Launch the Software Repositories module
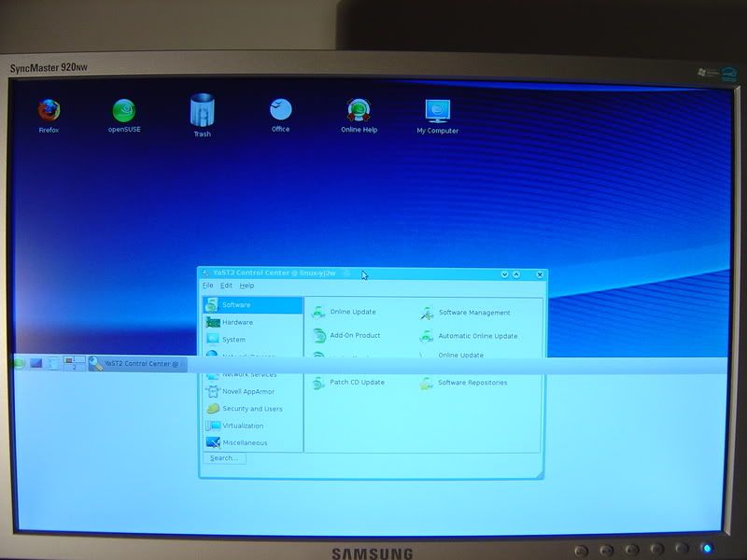 [x=463, y=383]
